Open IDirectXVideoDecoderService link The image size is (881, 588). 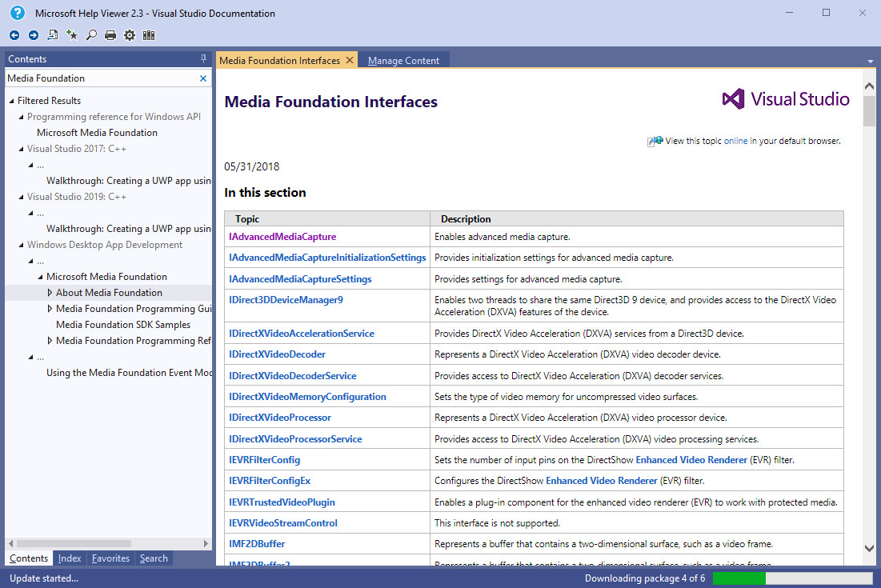[x=293, y=376]
